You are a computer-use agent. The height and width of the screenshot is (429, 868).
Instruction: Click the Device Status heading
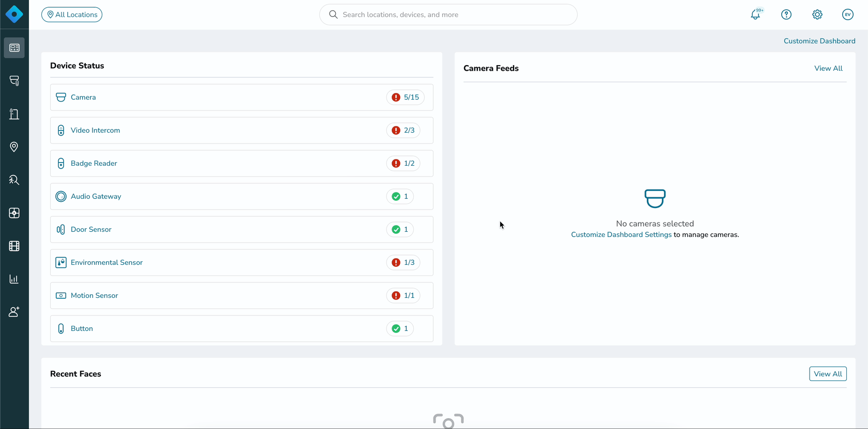(77, 66)
